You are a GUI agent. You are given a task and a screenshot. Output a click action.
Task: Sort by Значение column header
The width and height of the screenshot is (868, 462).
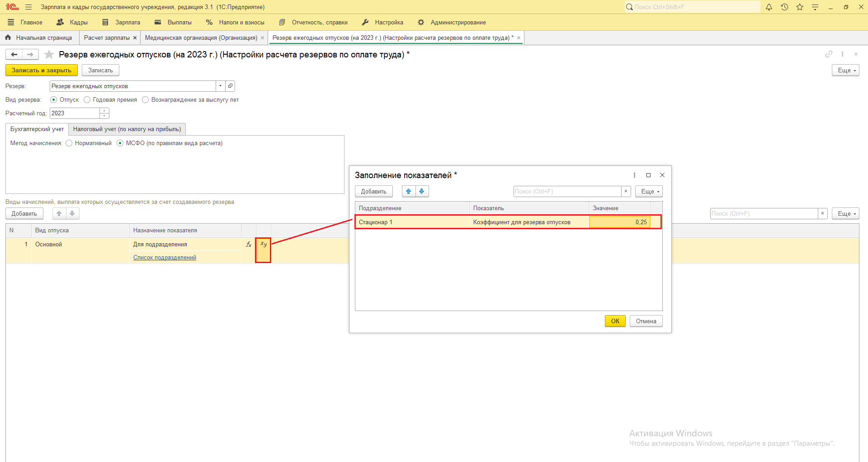[620, 208]
